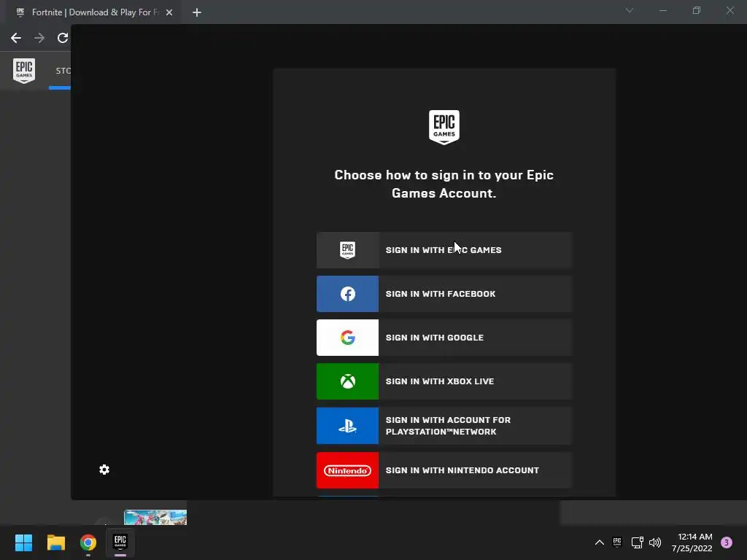Click the Epic Games logo in the store header

coord(24,71)
